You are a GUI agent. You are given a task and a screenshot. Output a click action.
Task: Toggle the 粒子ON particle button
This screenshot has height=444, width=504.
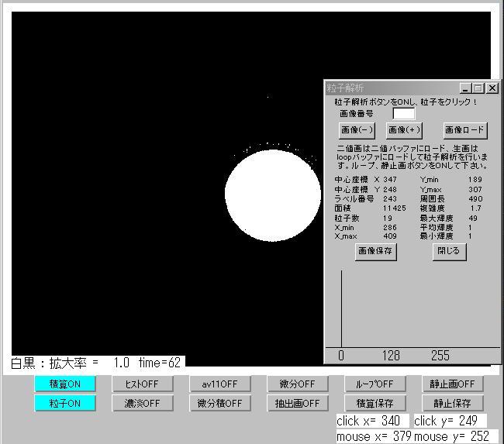65,403
